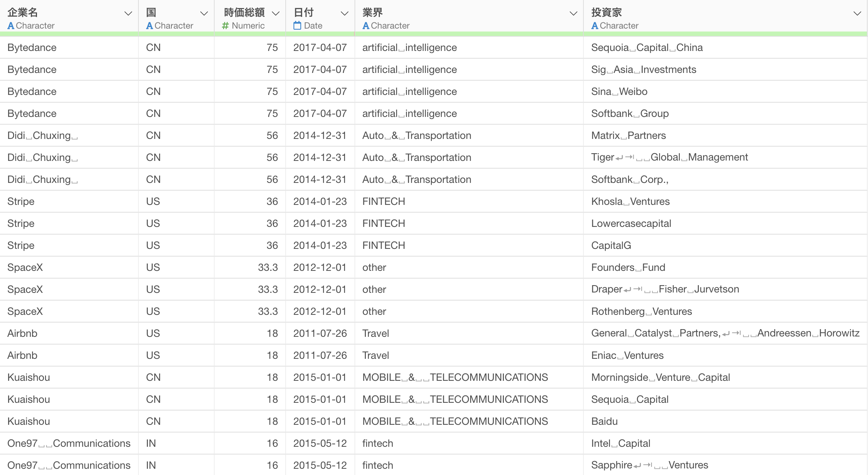
Task: Click the Softbank Corp., investor cell
Action: point(726,180)
